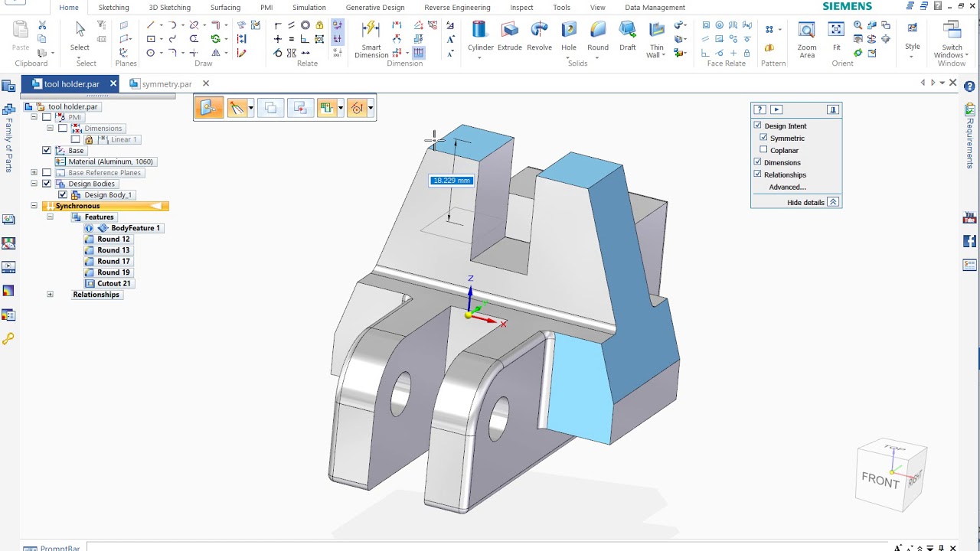Uncheck the Design Body_1 checkbox
Screen dimensions: 980x551
click(63, 194)
